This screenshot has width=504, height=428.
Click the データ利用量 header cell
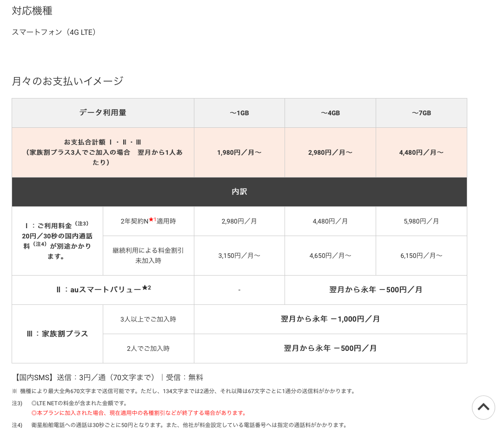(103, 113)
